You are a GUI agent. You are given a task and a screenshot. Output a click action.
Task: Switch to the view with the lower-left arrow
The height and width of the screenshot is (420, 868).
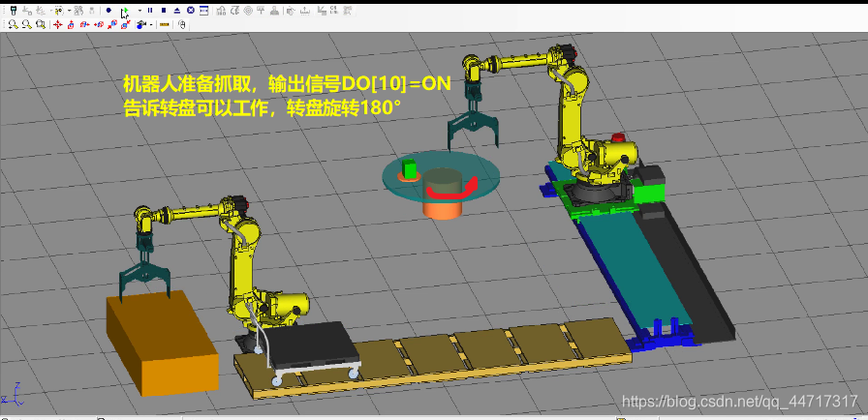112,25
